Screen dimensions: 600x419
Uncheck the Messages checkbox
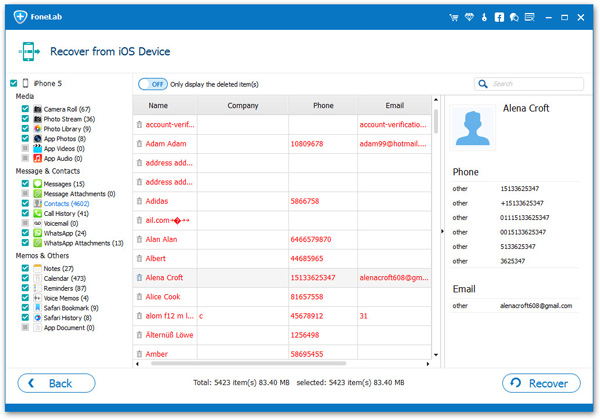pyautogui.click(x=25, y=183)
